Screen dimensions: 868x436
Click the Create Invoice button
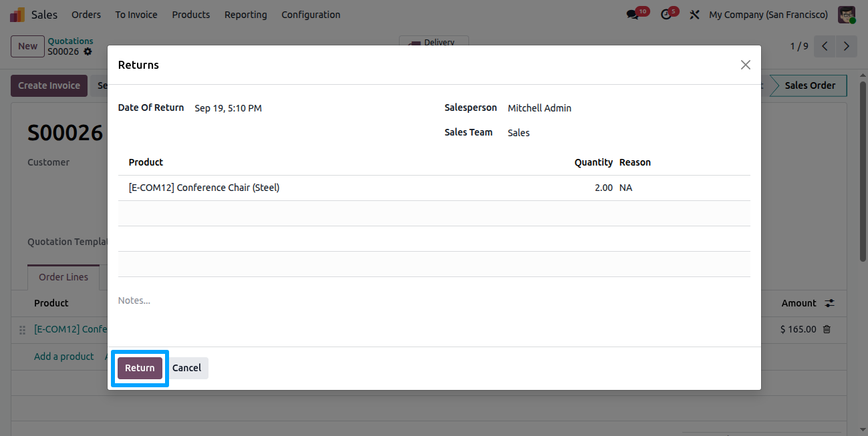(x=49, y=85)
